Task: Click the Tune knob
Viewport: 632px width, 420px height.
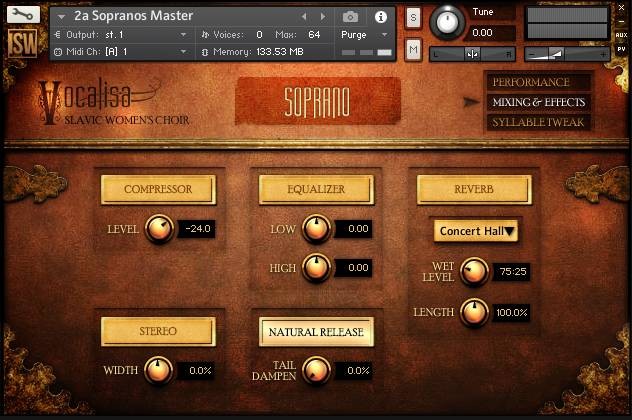Action: [x=447, y=23]
